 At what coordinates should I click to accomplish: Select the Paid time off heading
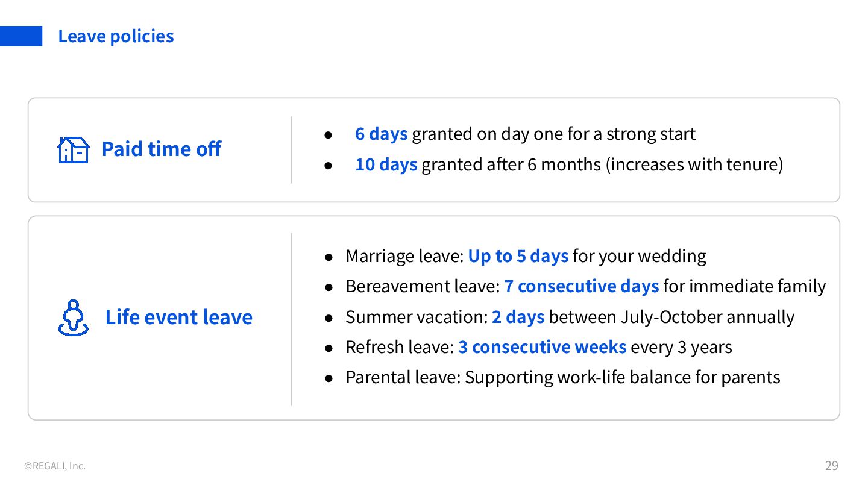coord(161,149)
